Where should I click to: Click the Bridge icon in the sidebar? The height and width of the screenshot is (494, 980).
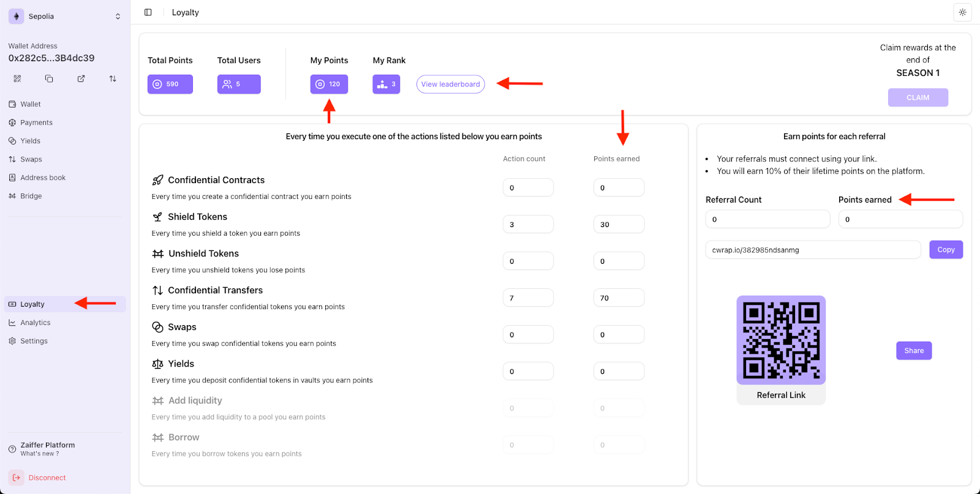[12, 196]
